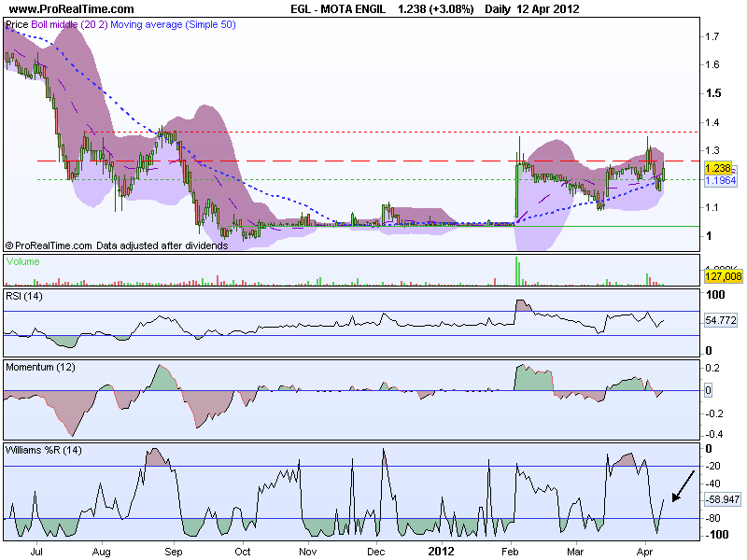Click the 'Sep' time axis label
Viewport: 747px width, 560px height.
pyautogui.click(x=174, y=552)
